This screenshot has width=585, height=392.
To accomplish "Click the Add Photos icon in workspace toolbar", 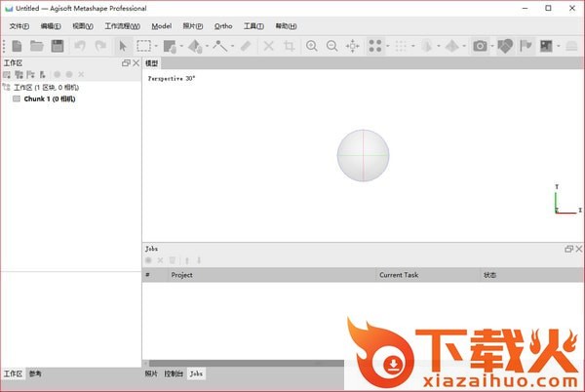I will click(x=19, y=74).
